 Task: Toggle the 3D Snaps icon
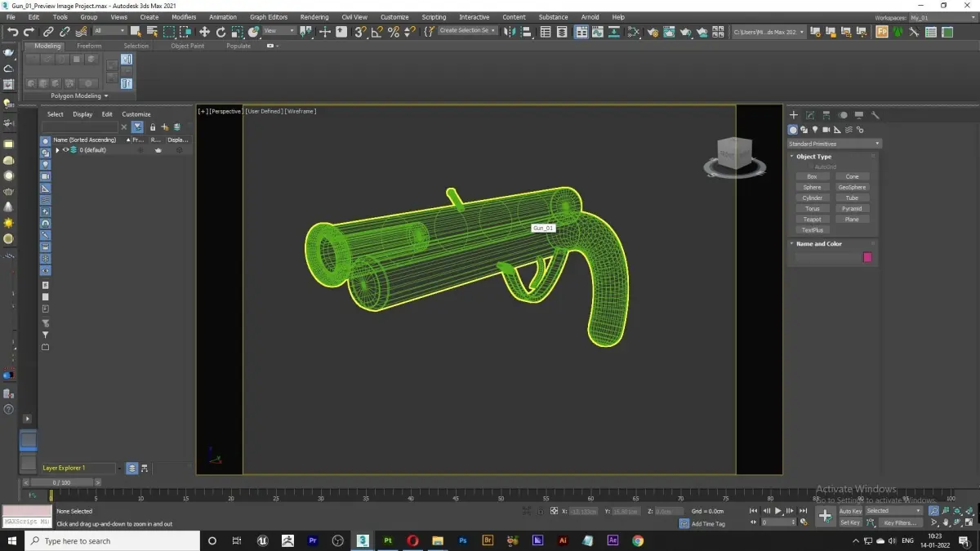360,32
